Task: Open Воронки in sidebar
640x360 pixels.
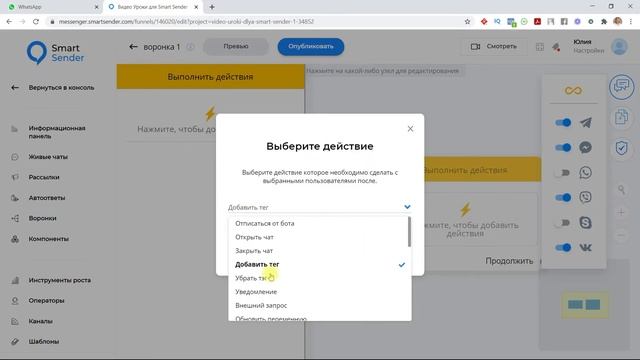Action: point(42,218)
